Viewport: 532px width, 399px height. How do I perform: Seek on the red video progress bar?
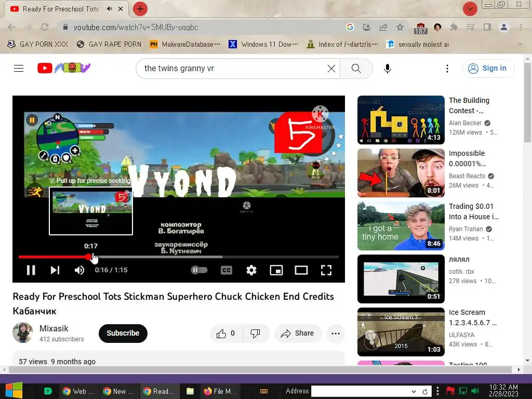54,257
